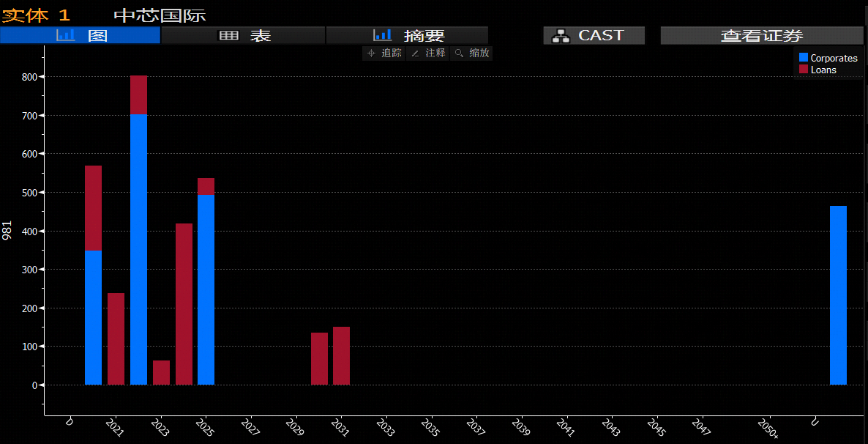This screenshot has height=444, width=868.
Task: Activate the 追踪 crosshair tool
Action: pyautogui.click(x=384, y=53)
